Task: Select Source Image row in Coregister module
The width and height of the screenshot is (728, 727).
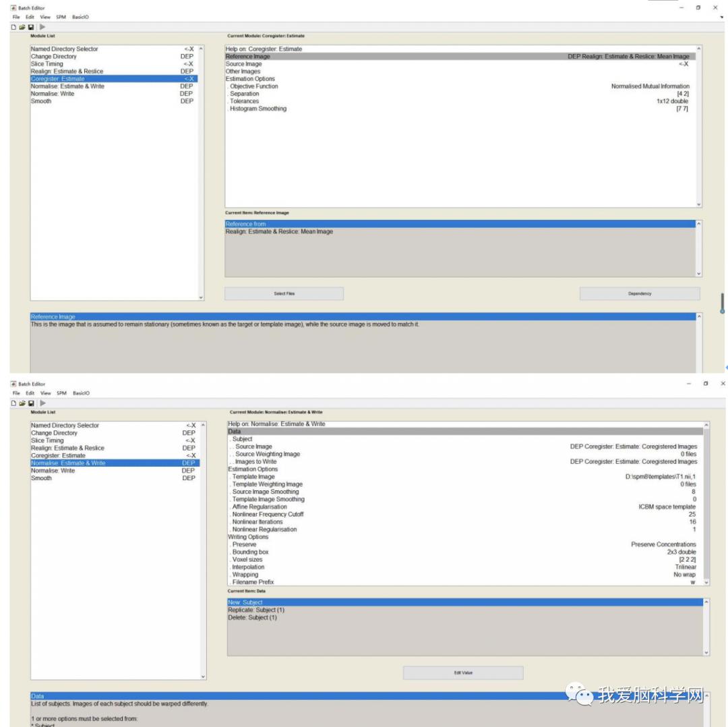Action: 460,63
